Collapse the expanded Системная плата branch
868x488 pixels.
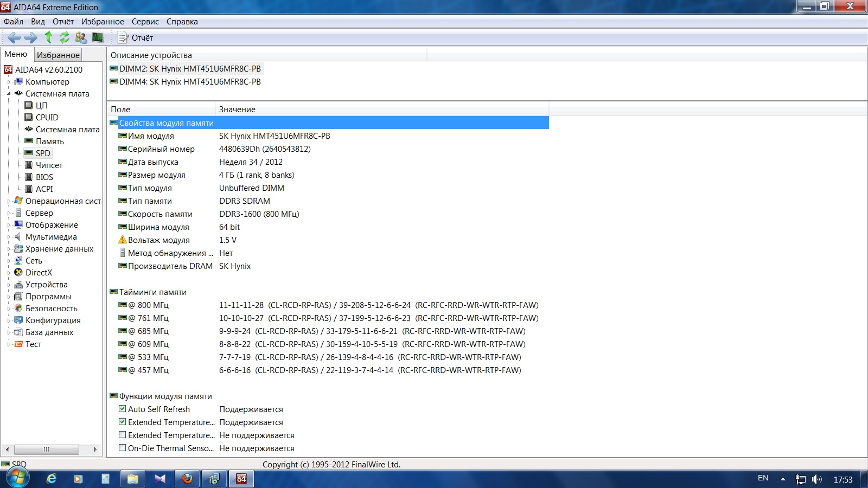(x=9, y=94)
